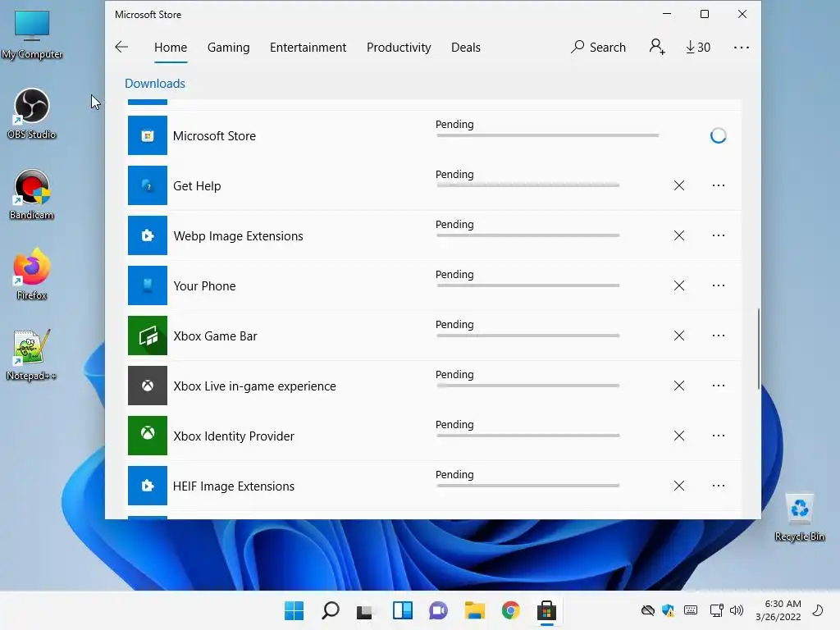
Task: Open the clock showing 6:30 AM
Action: pyautogui.click(x=778, y=610)
